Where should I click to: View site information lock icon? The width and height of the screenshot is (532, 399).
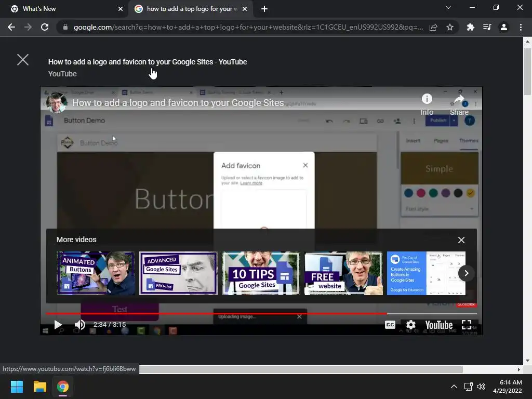(x=65, y=27)
